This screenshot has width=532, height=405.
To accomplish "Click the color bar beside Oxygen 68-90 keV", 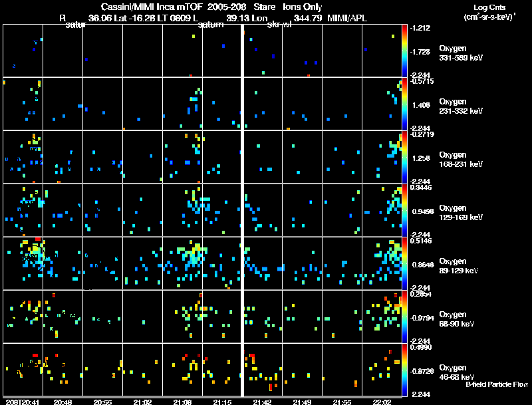I will 404,317.
